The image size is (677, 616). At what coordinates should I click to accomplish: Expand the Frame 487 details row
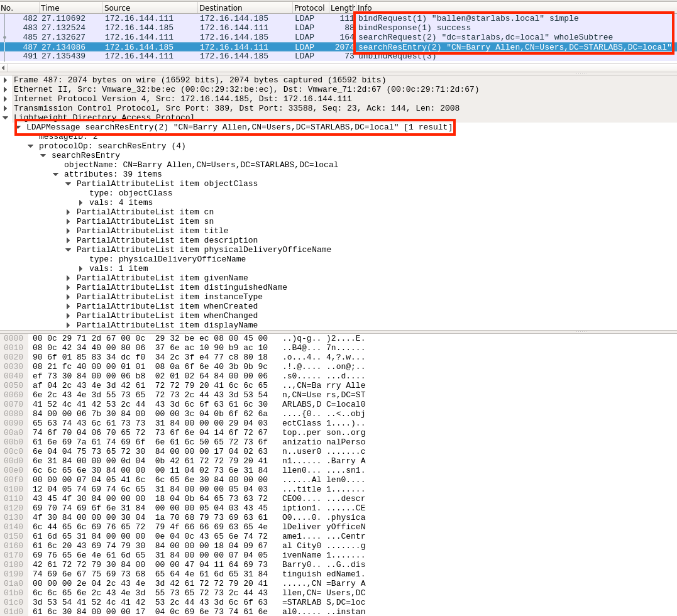[6, 80]
